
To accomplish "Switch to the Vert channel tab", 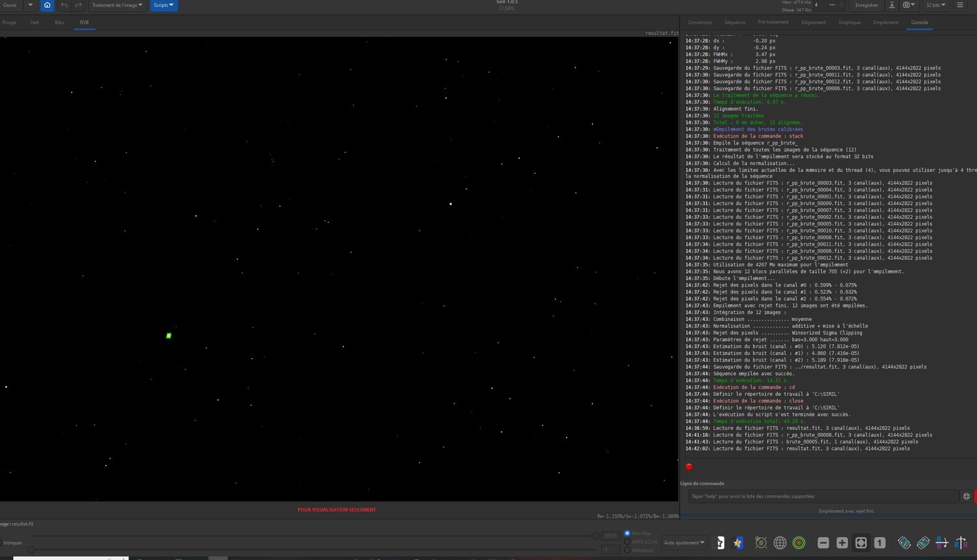I will [35, 23].
